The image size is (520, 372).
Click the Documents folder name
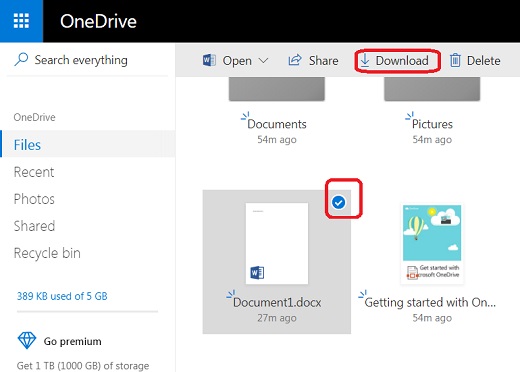coord(277,124)
